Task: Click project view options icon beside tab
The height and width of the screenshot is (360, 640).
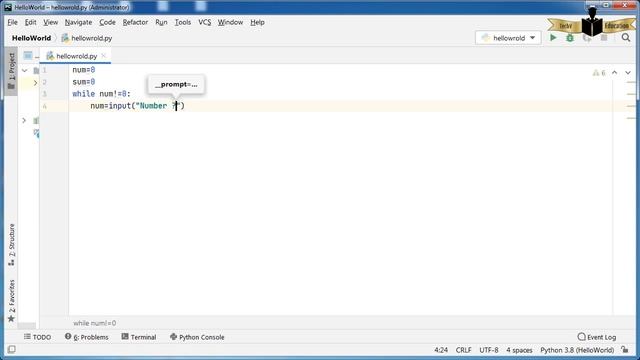Action: pyautogui.click(x=28, y=56)
